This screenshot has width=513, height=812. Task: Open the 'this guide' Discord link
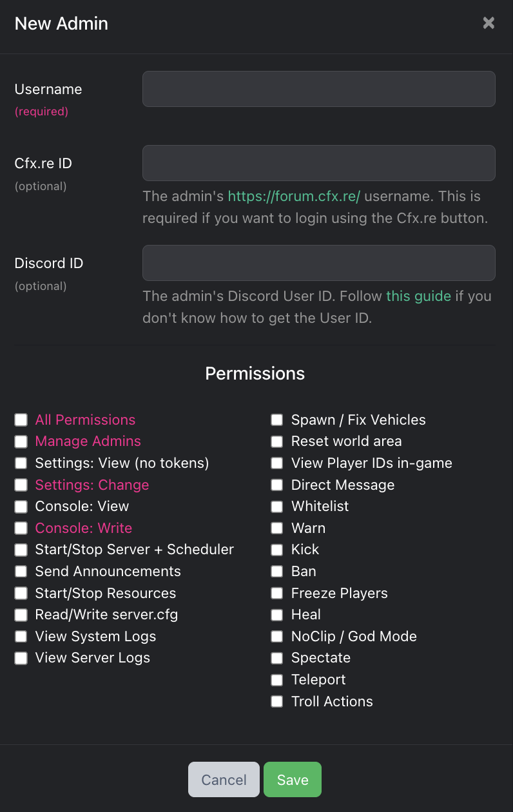(418, 296)
